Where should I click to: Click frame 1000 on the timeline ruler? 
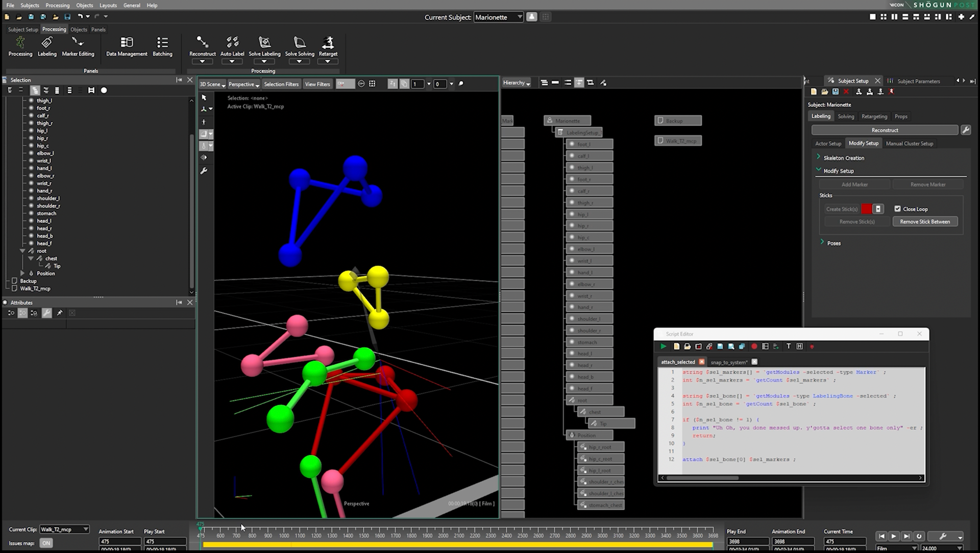(284, 536)
